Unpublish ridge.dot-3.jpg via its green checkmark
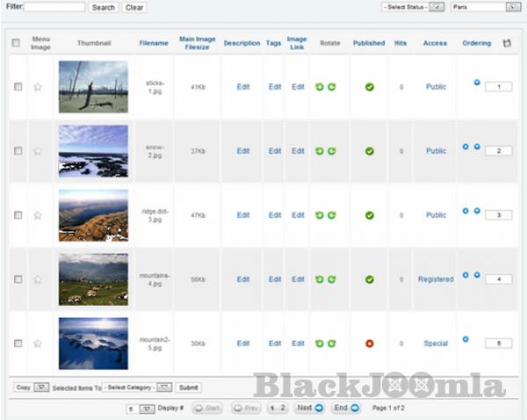527x420 pixels. point(370,215)
